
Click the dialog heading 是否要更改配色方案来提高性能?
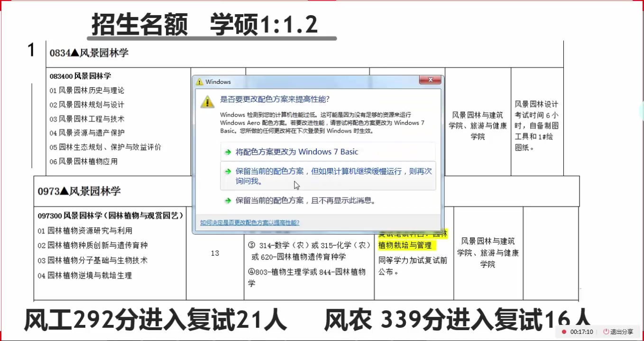[275, 99]
